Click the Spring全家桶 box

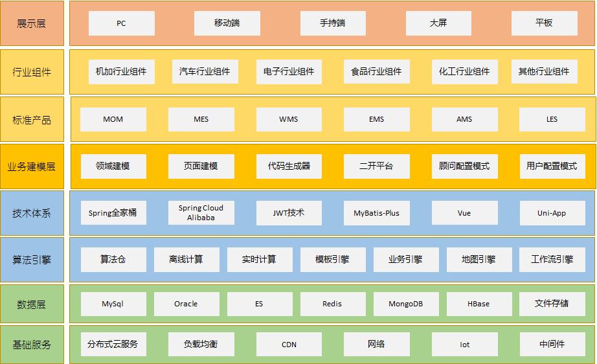113,213
